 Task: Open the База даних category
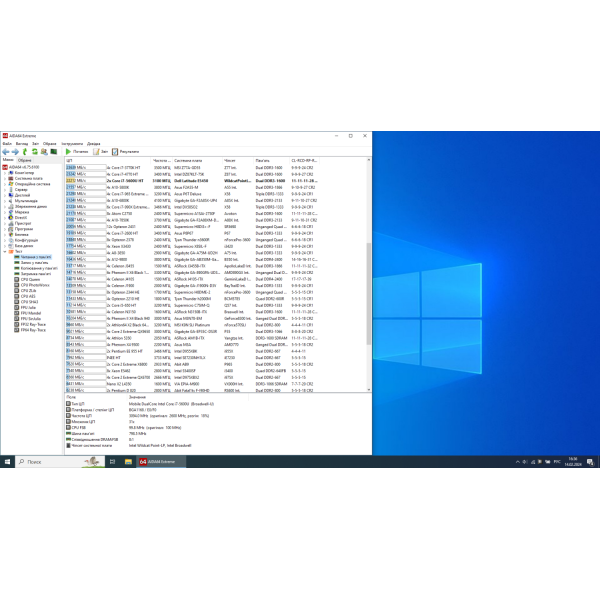click(x=24, y=246)
